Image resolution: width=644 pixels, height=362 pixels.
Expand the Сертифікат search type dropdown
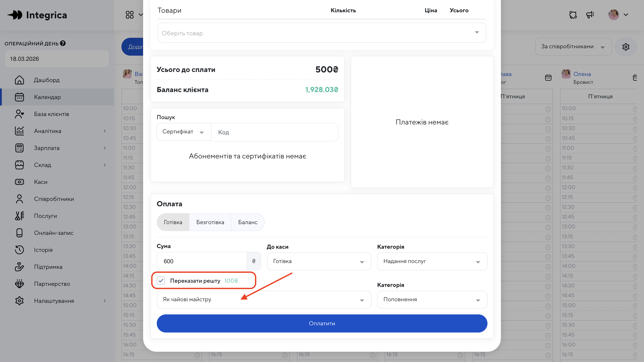coord(184,132)
